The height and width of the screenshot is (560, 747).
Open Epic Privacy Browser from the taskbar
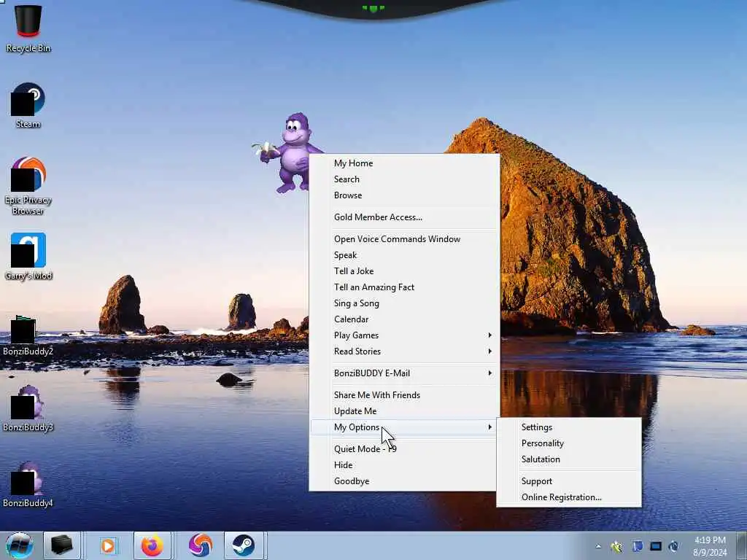pyautogui.click(x=201, y=545)
